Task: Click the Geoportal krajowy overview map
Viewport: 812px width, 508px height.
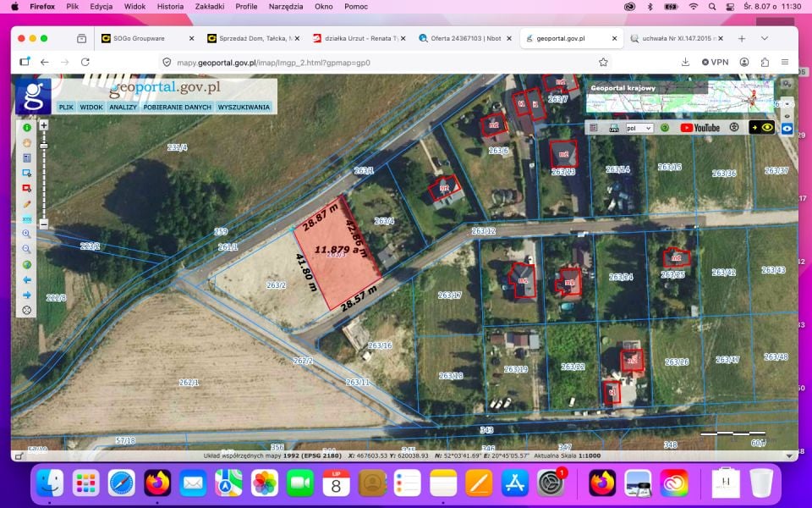Action: (679, 97)
